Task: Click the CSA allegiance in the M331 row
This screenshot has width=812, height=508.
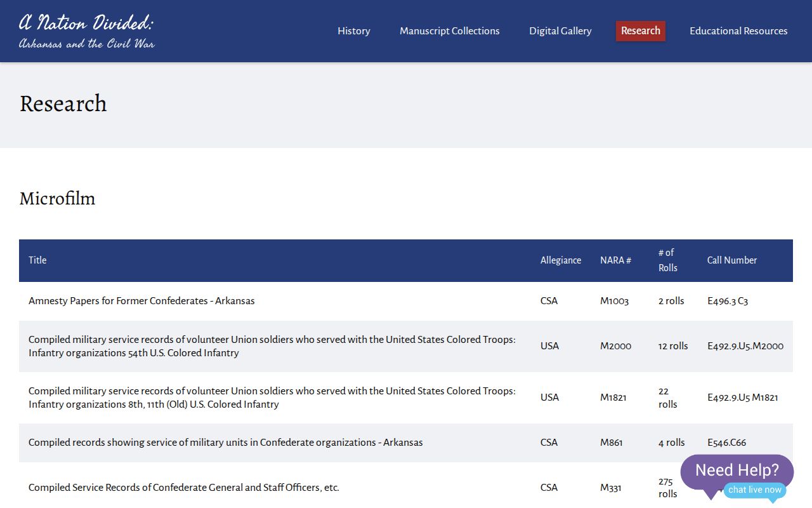Action: (x=549, y=488)
